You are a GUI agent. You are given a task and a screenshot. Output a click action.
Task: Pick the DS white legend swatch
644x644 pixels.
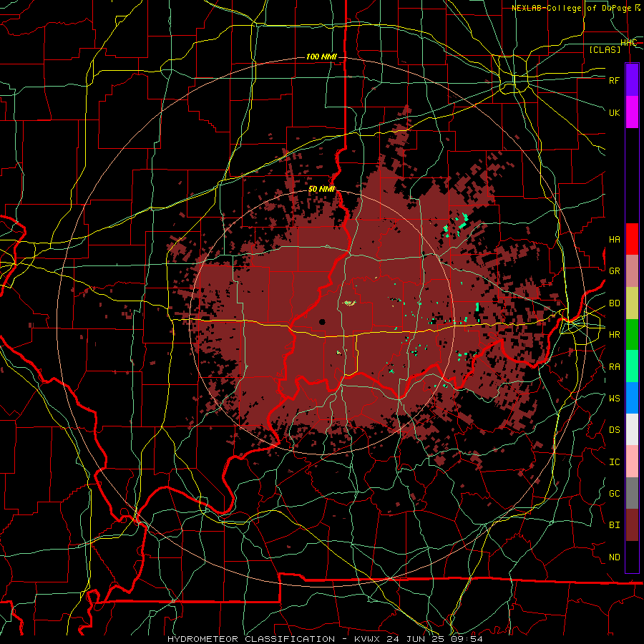pyautogui.click(x=632, y=429)
